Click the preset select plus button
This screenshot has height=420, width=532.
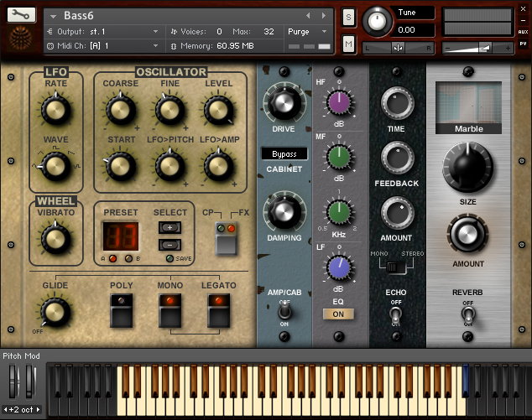point(170,227)
